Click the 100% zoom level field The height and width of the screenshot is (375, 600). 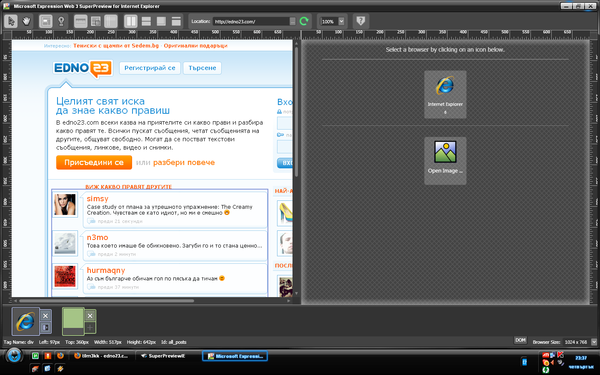pos(329,21)
